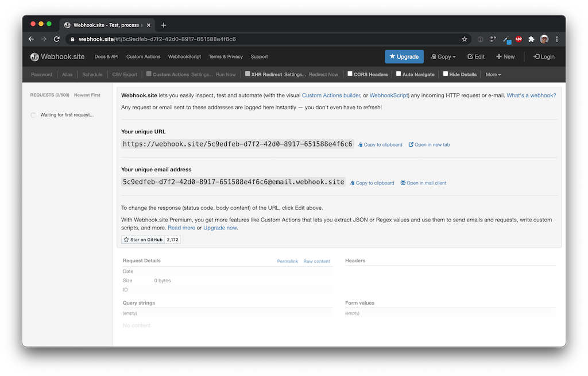Open the unique URL in a new tab
588x376 pixels.
[x=429, y=145]
